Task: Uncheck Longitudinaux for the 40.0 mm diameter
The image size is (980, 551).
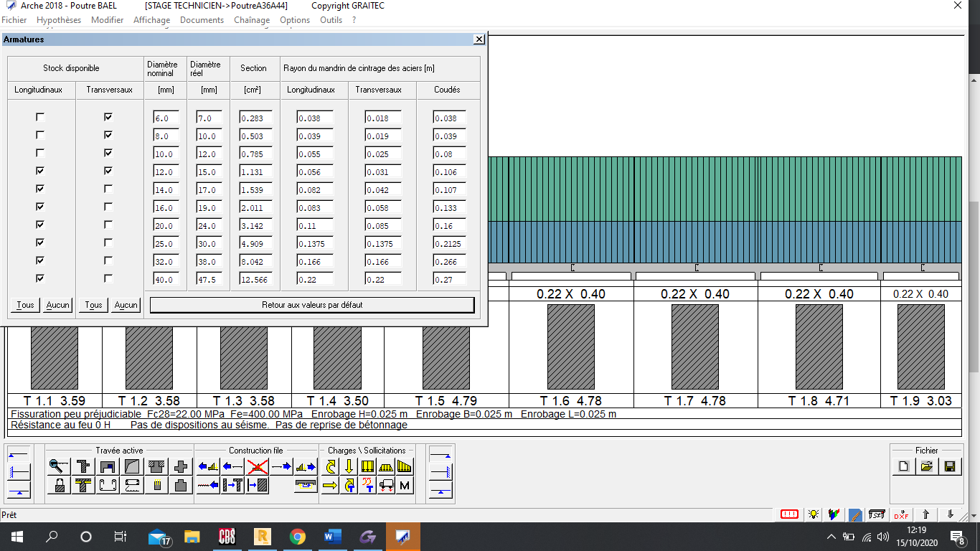Action: point(40,278)
